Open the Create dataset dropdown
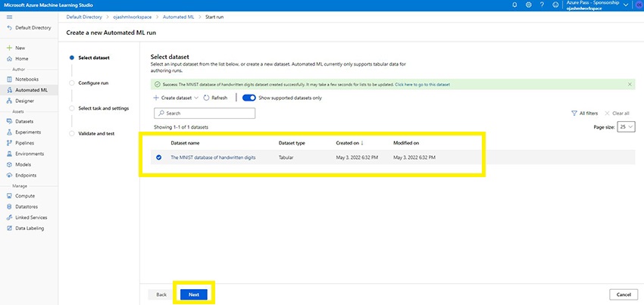 pos(176,98)
